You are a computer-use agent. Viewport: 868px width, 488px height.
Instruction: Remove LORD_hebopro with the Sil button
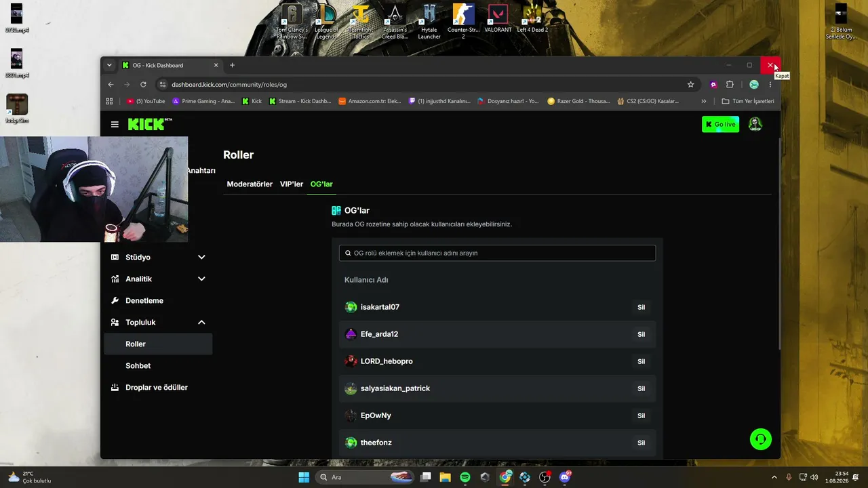[x=641, y=361]
